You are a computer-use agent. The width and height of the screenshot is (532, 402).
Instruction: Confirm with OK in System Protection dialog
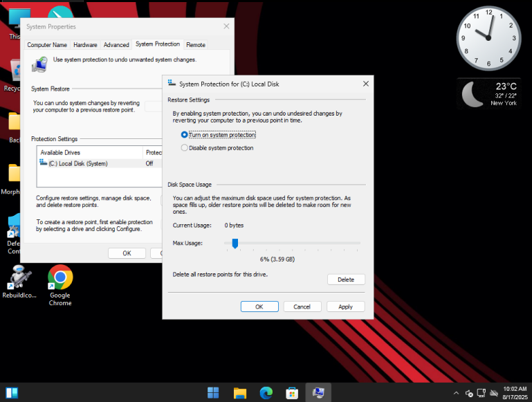tap(259, 307)
